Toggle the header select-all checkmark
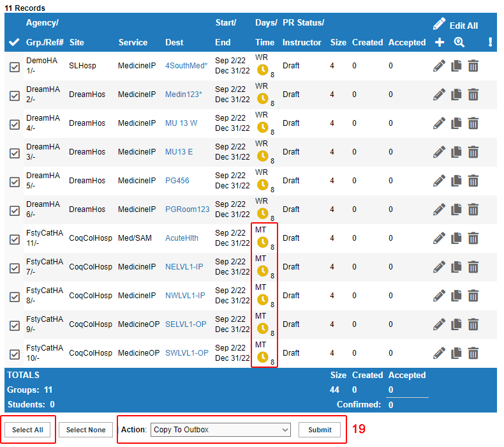 [x=14, y=42]
